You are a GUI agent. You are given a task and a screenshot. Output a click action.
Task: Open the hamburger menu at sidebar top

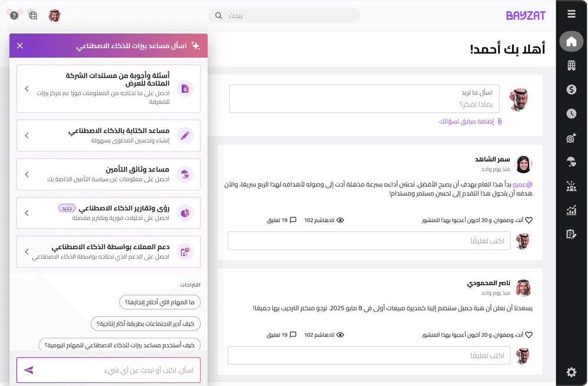tap(570, 13)
